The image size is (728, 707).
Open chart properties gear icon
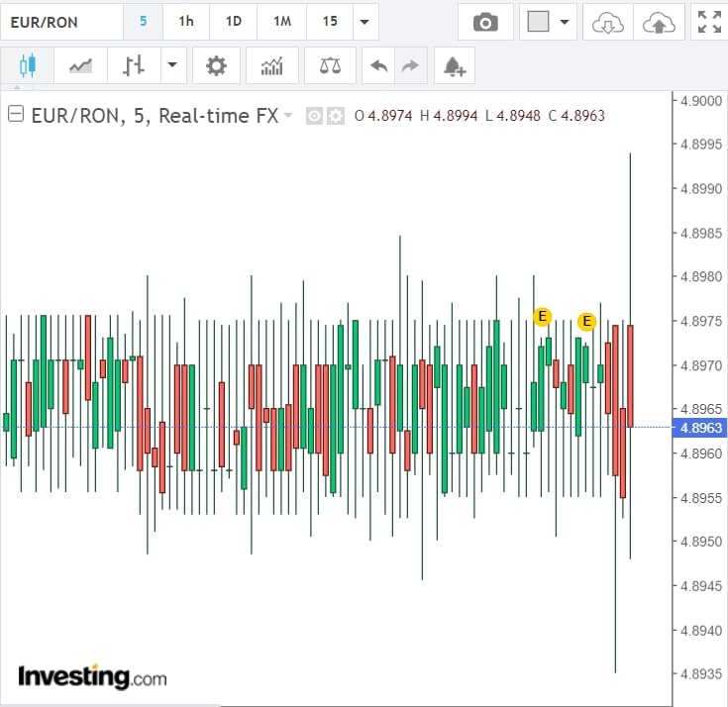(215, 66)
